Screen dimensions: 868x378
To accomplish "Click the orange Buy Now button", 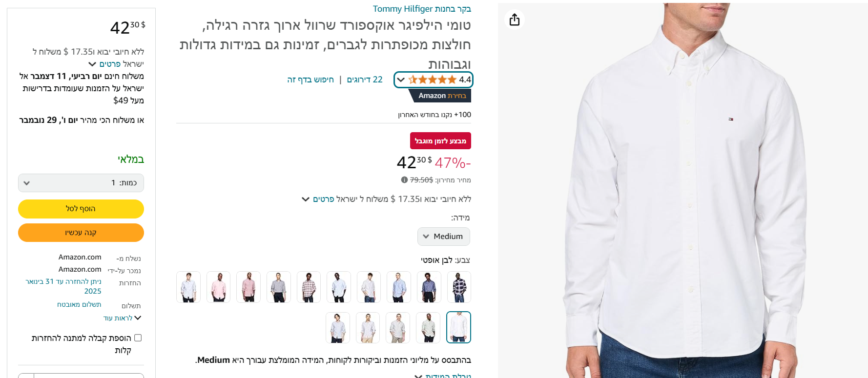I will click(x=81, y=233).
